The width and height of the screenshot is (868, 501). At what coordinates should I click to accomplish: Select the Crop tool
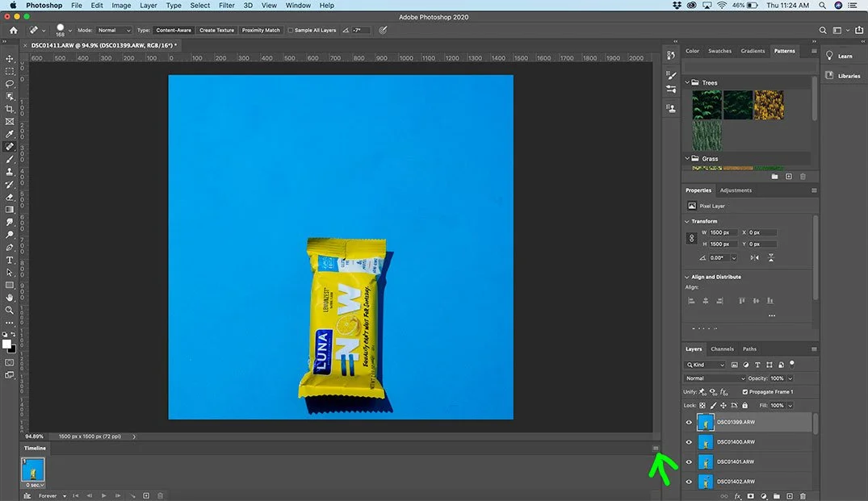click(10, 109)
